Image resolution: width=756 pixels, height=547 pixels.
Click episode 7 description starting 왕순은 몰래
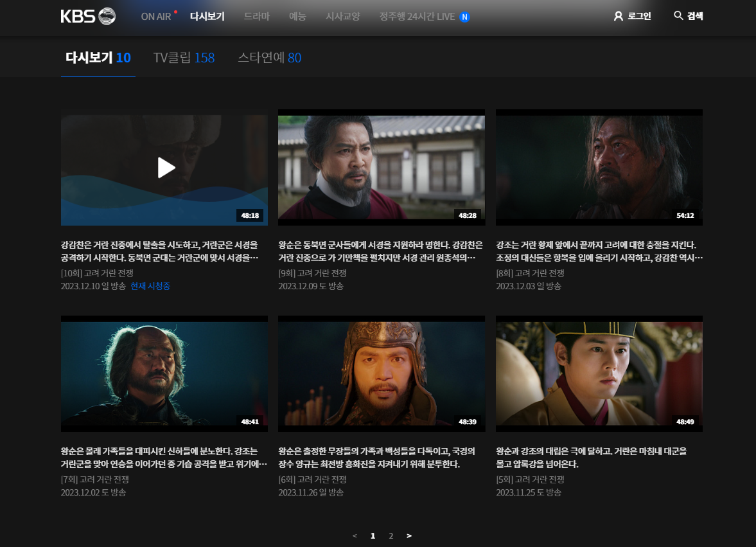pyautogui.click(x=164, y=458)
